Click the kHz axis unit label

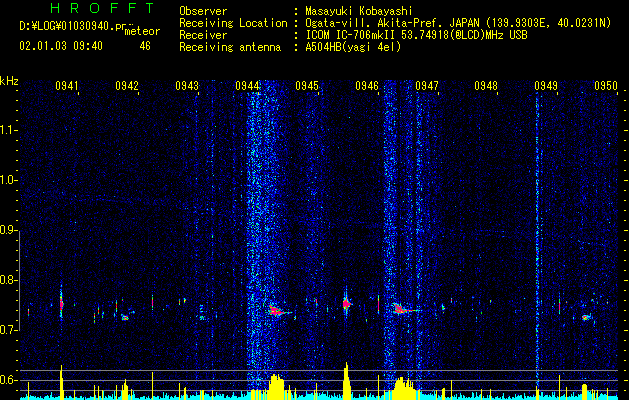click(x=9, y=81)
